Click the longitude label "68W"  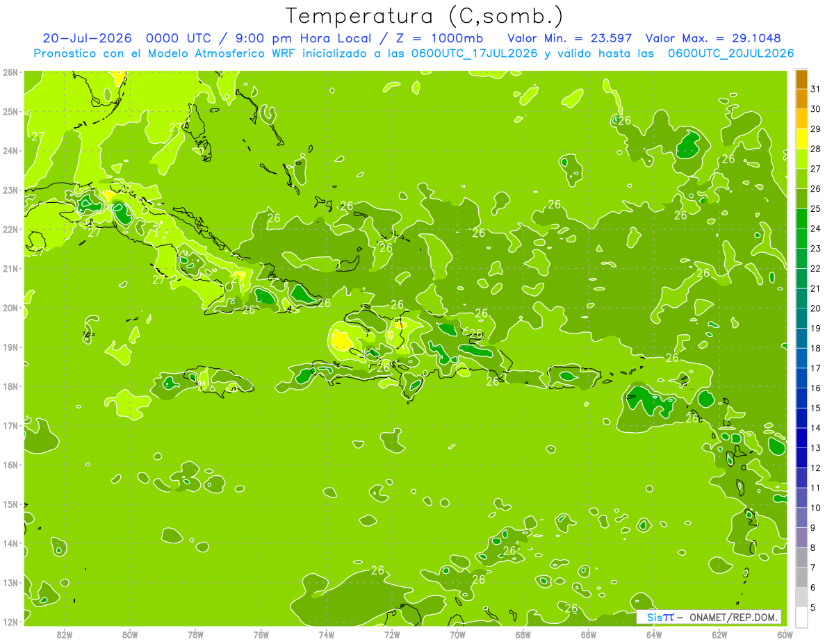[x=523, y=635]
